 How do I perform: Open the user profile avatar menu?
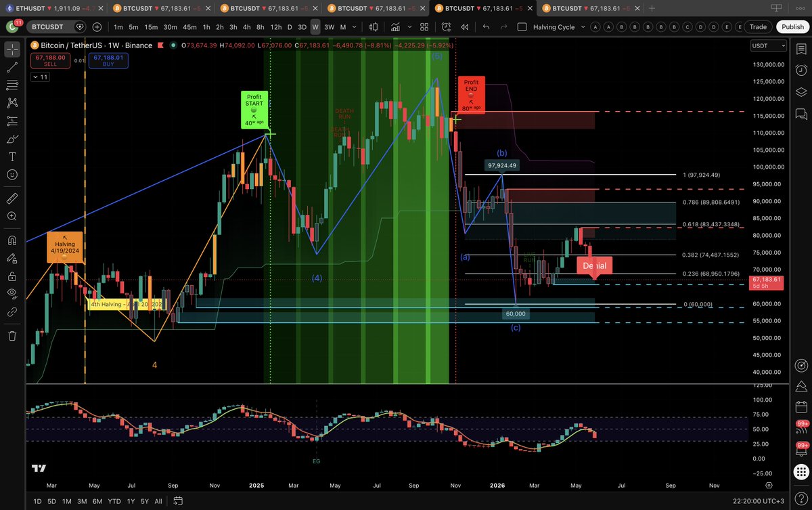(x=12, y=27)
